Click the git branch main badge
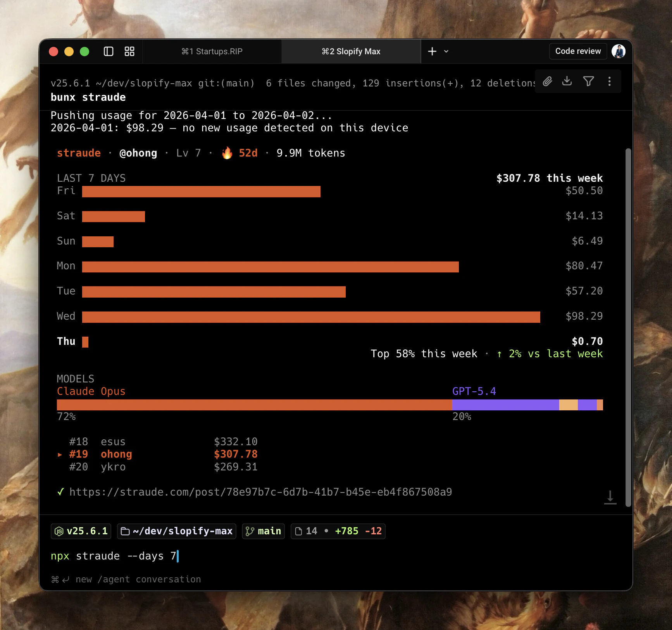The image size is (672, 630). pos(263,531)
